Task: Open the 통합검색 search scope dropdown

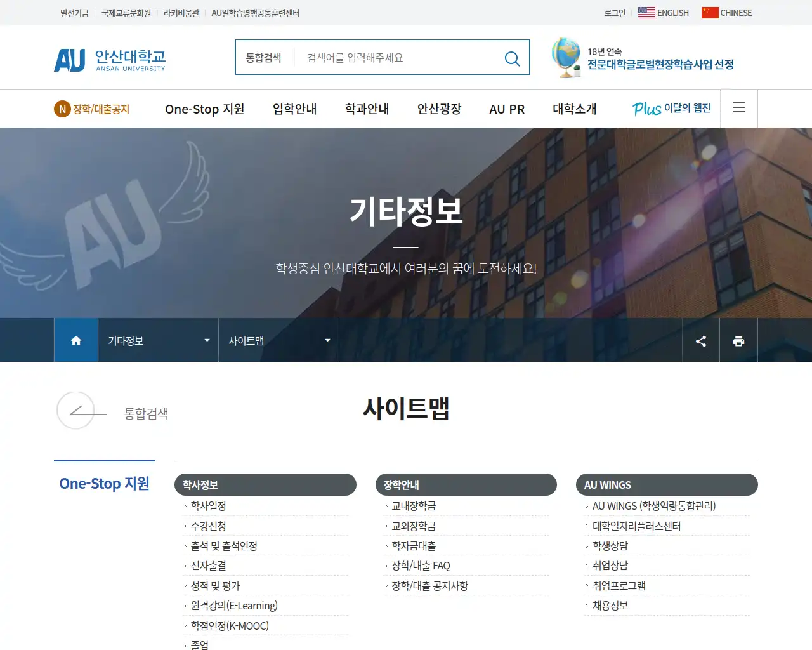Action: tap(267, 57)
